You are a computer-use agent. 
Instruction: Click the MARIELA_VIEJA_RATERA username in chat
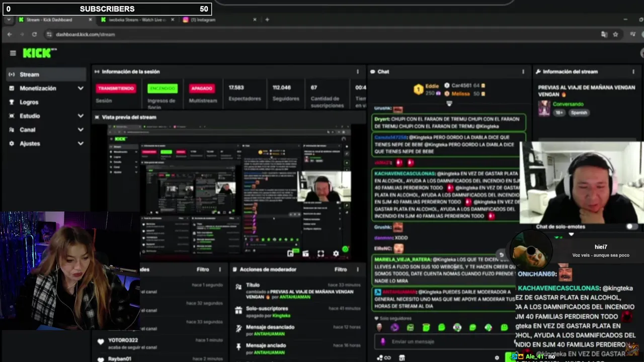click(403, 259)
